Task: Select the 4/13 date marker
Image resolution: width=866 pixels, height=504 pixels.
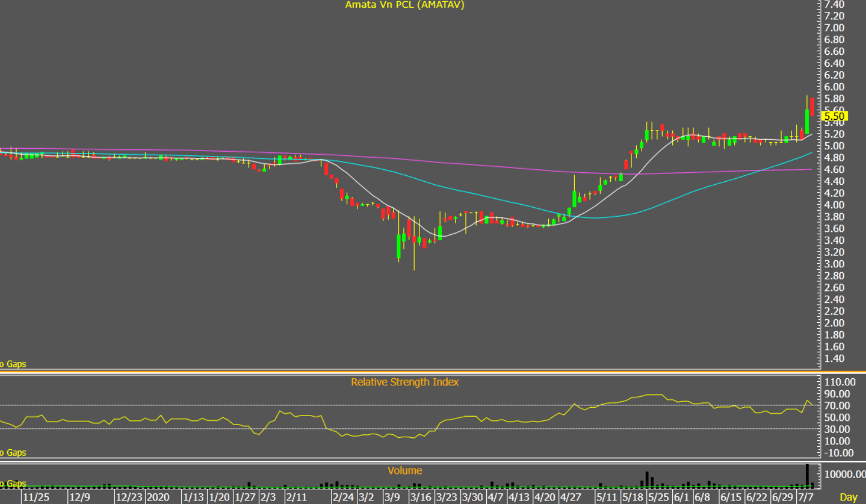Action: [x=519, y=497]
